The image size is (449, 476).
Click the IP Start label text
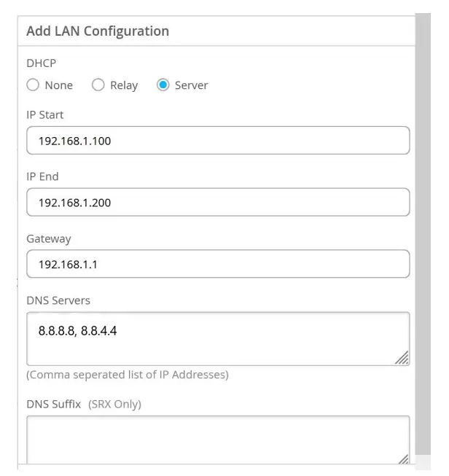pos(44,114)
